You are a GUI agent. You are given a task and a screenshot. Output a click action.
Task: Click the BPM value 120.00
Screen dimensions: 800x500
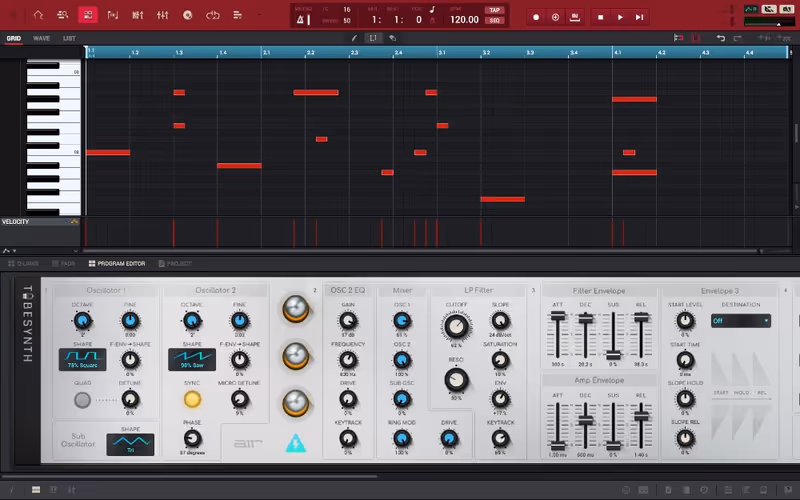(464, 20)
